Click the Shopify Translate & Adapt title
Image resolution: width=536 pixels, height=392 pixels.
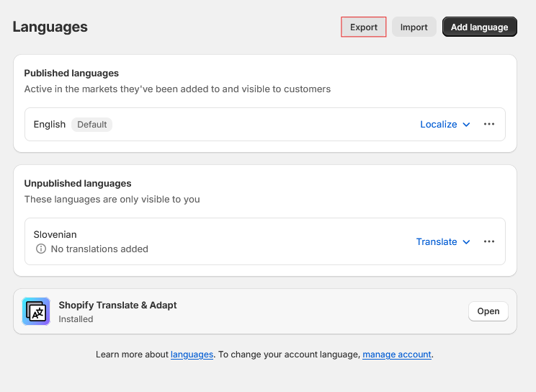117,305
